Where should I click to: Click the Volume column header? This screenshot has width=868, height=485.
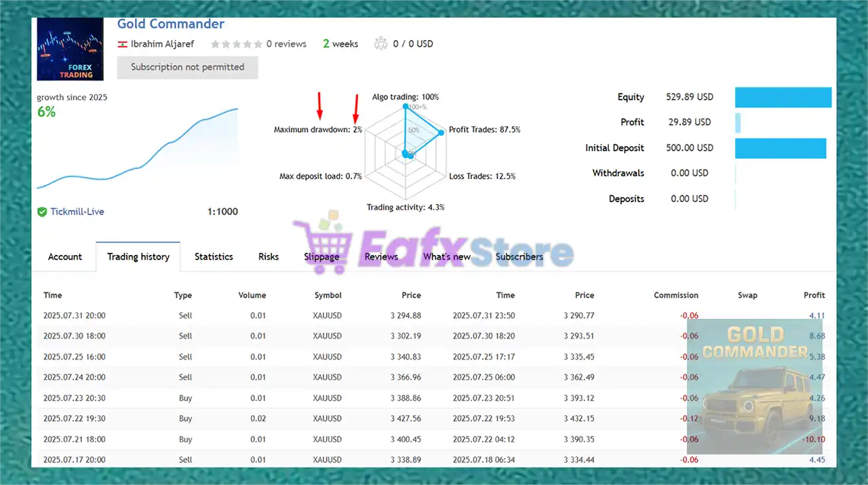tap(252, 295)
